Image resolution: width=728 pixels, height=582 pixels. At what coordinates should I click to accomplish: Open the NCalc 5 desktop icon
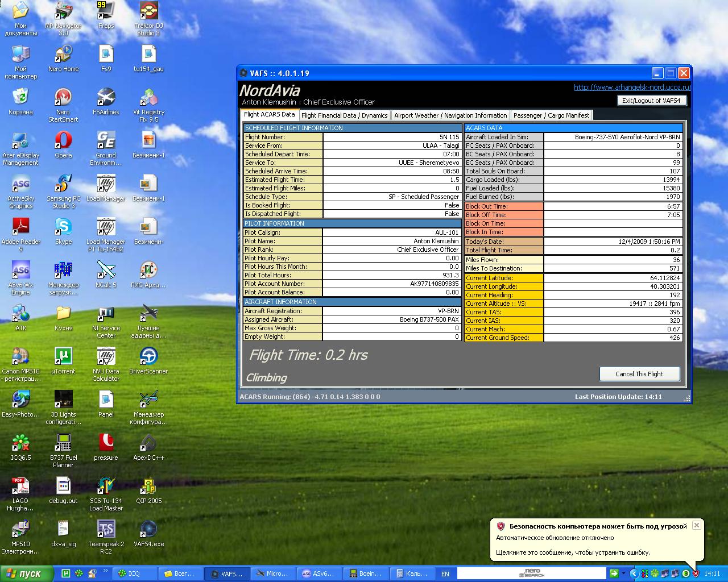(x=106, y=275)
